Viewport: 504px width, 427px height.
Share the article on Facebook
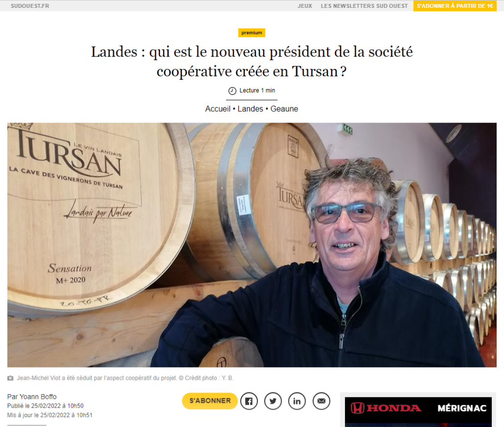click(x=249, y=401)
